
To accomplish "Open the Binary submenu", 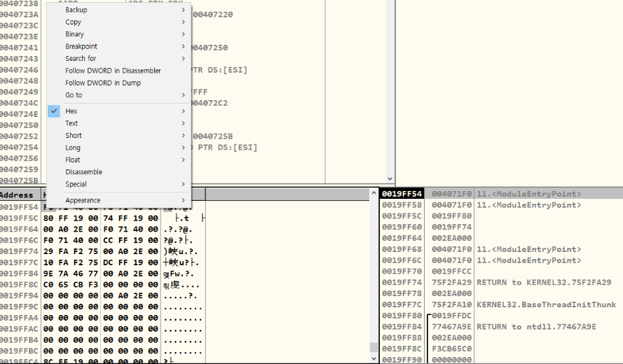I will 119,34.
